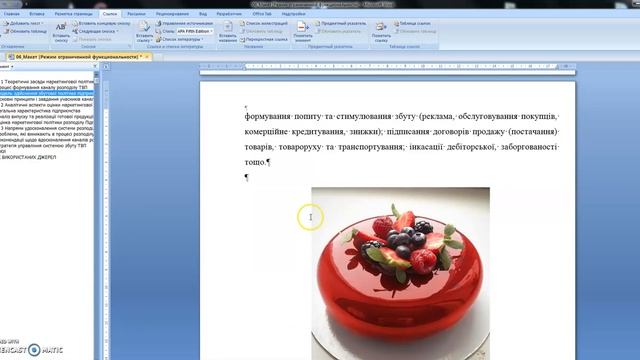
Task: Open Добавить текст dropdown
Action: pos(23,24)
